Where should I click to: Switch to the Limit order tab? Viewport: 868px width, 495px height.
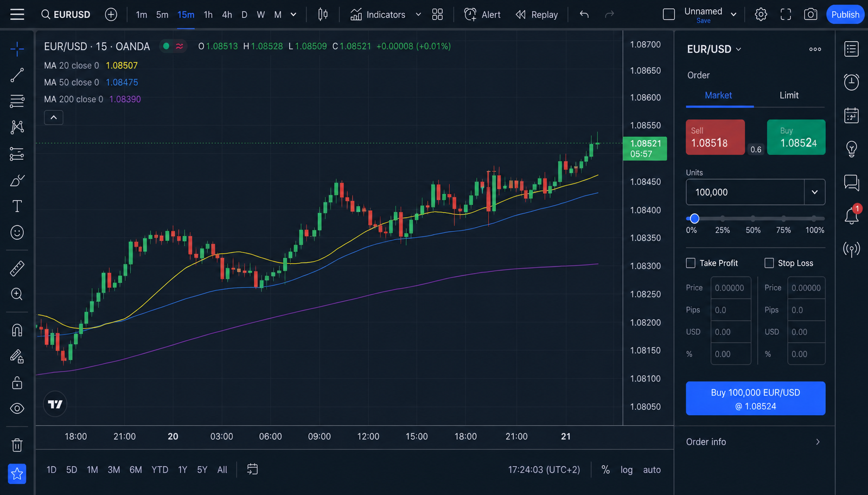789,96
